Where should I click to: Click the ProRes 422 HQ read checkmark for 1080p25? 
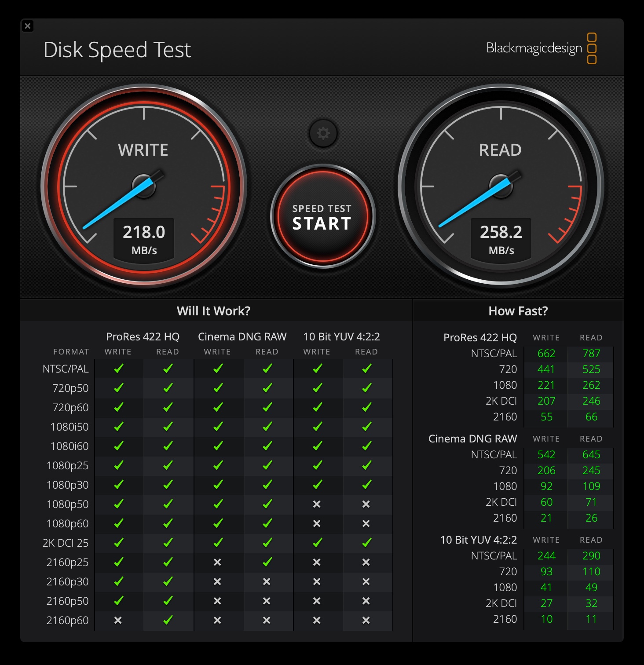click(x=168, y=465)
